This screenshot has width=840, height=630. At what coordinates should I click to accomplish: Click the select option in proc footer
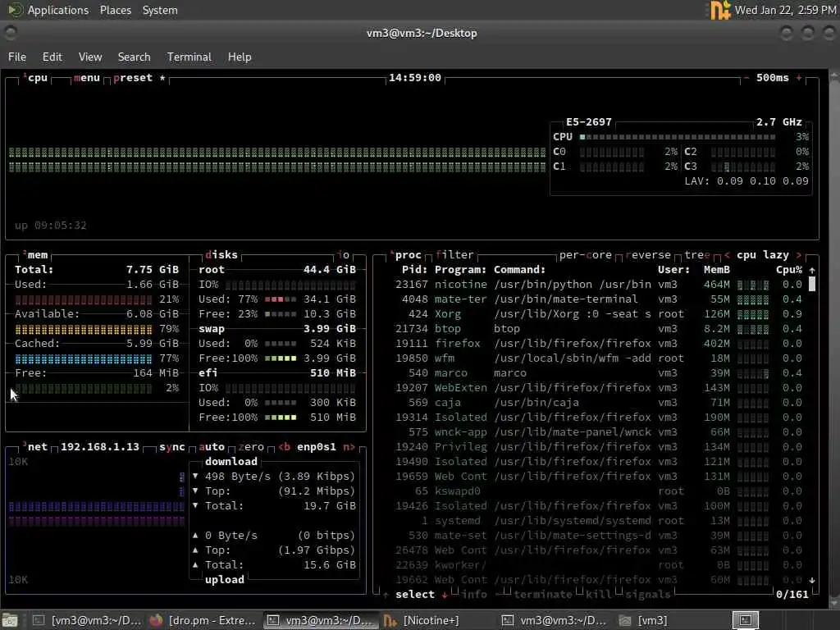point(415,595)
